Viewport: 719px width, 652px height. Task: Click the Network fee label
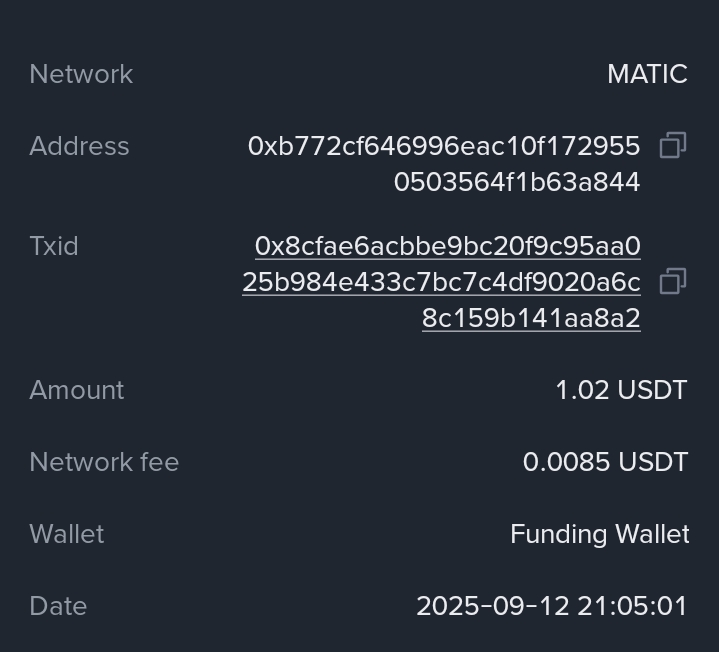[x=104, y=462]
